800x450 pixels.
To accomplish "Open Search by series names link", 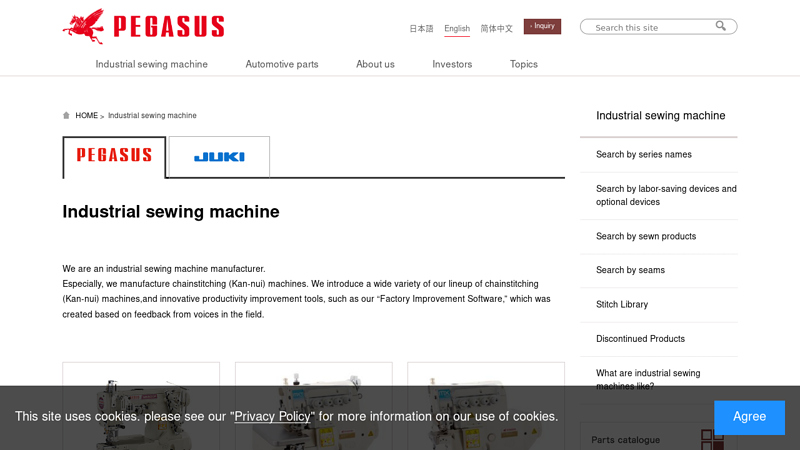I will coord(644,155).
